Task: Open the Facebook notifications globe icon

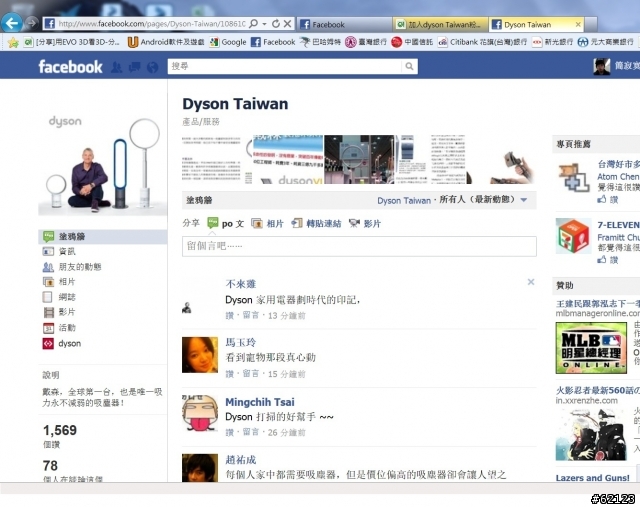Action: (x=153, y=67)
